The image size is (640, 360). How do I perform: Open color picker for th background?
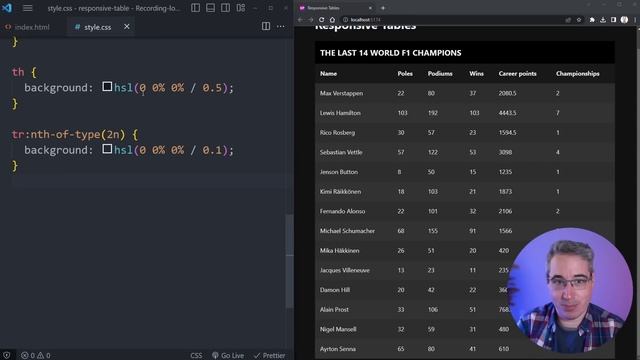click(x=107, y=87)
